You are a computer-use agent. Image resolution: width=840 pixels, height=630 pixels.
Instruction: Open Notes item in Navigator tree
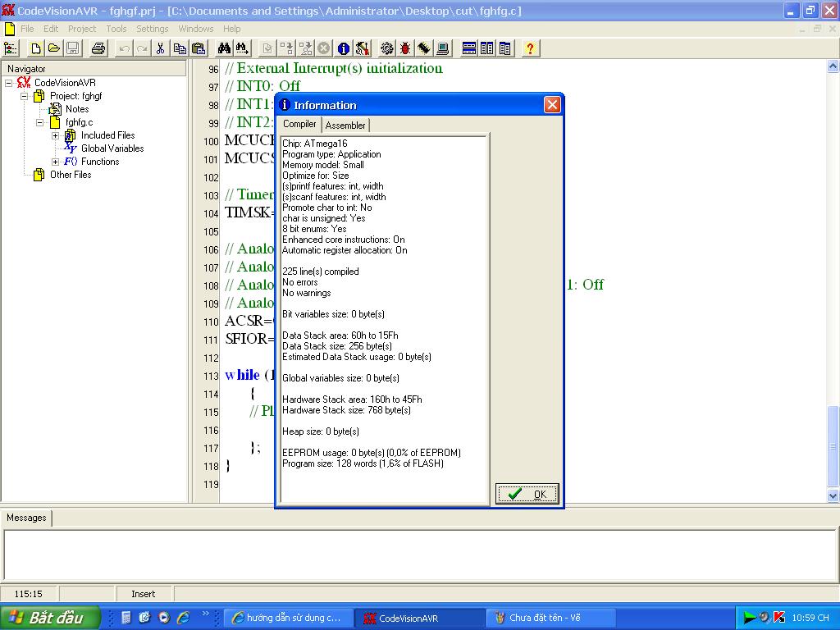77,109
